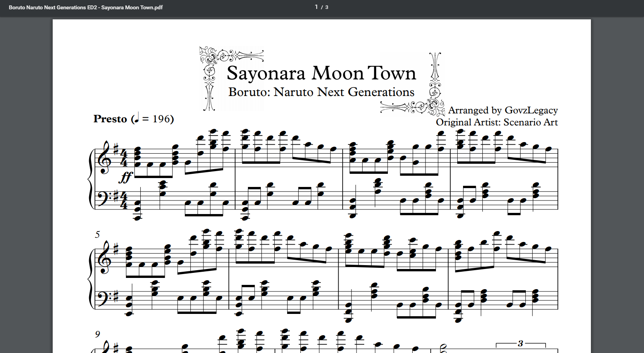Click the Arranged by GovzLegacy text
Viewport: 644px width, 353px height.
(503, 110)
